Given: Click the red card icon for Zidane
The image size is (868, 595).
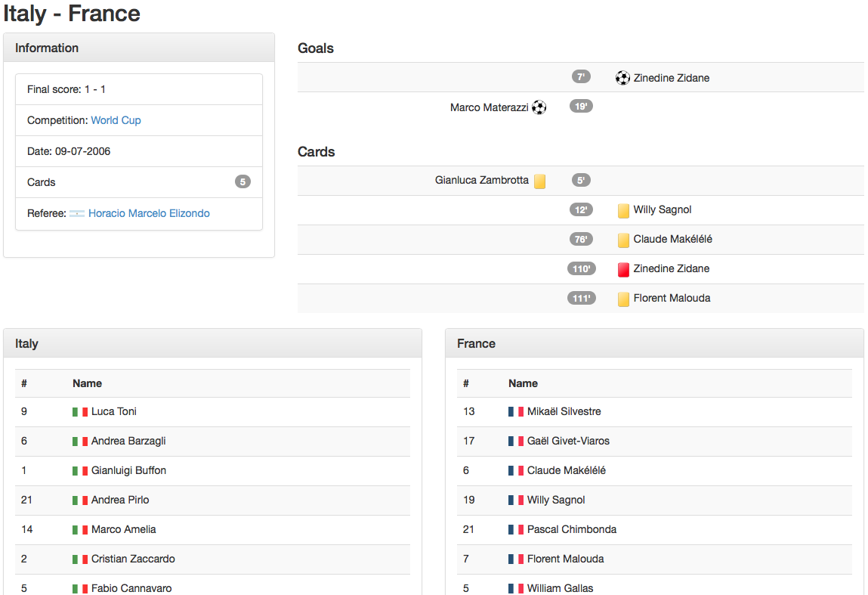Looking at the screenshot, I should (x=623, y=269).
